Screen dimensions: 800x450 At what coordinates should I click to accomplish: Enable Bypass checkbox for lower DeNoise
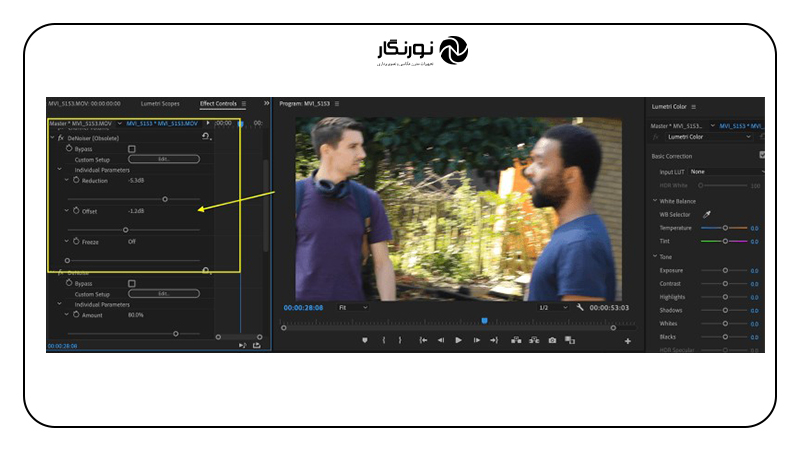click(132, 283)
